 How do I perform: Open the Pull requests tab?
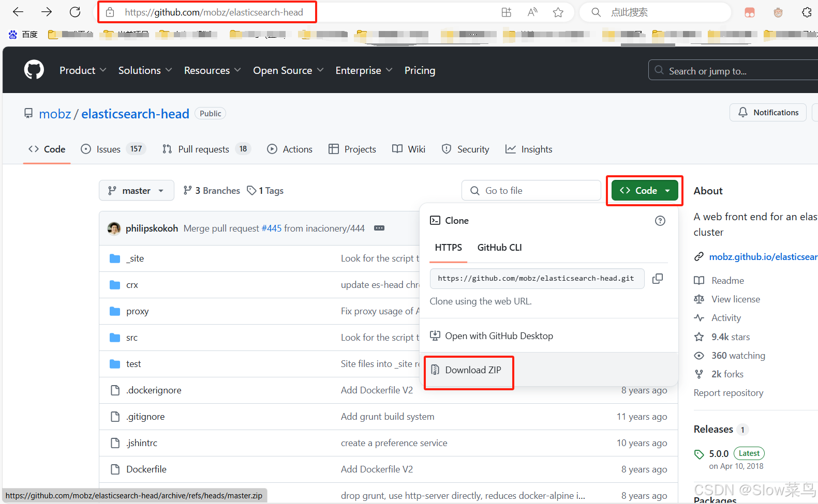pyautogui.click(x=206, y=149)
